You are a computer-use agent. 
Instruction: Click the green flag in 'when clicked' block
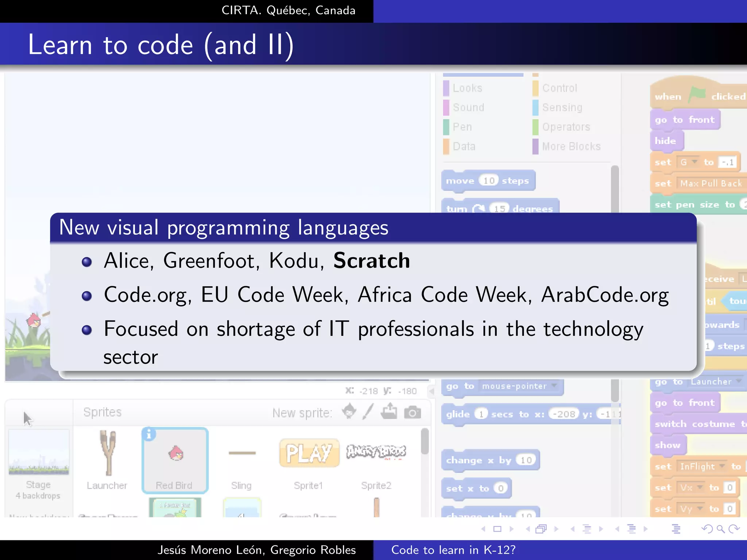(x=697, y=96)
